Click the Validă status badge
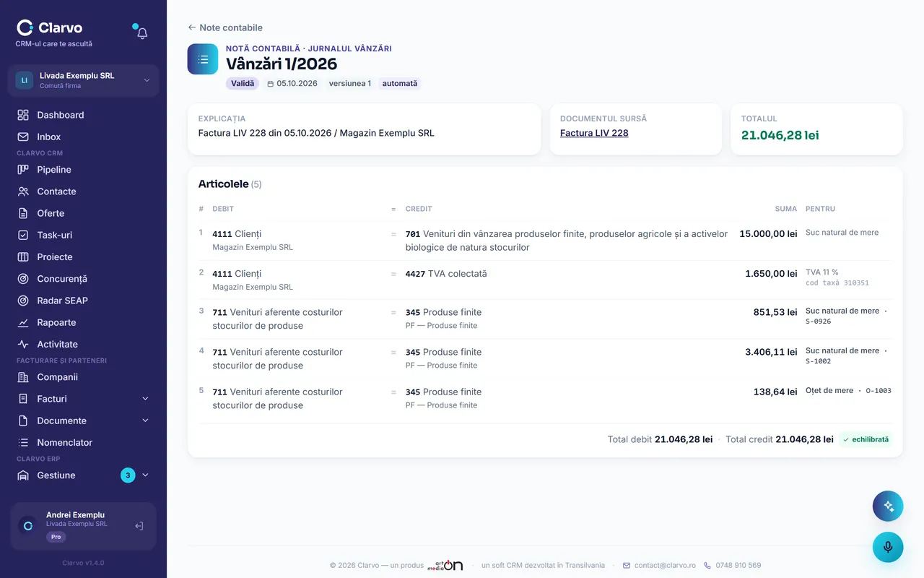924x578 pixels. [x=243, y=83]
